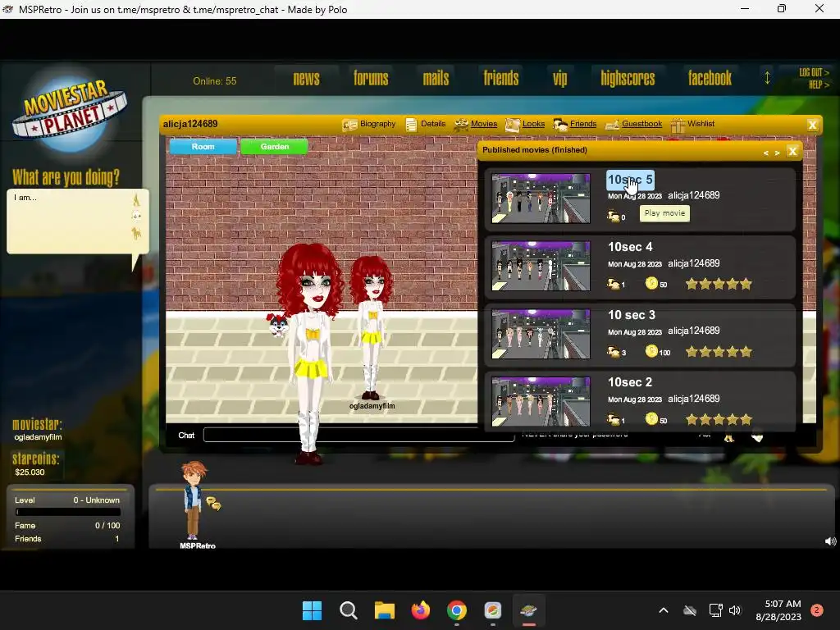
Task: Click the 10 sec 3 movie title
Action: pyautogui.click(x=632, y=315)
